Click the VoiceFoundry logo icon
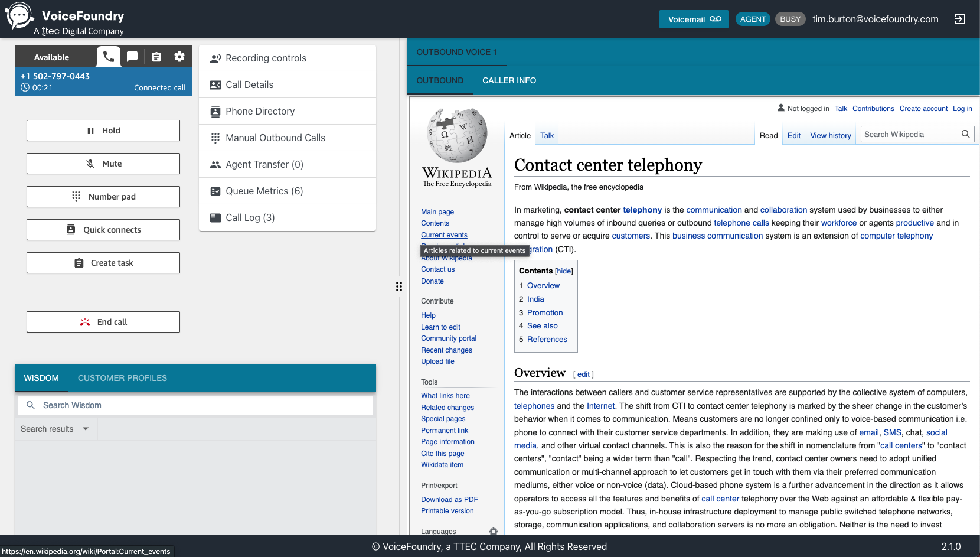The image size is (980, 557). (x=20, y=17)
